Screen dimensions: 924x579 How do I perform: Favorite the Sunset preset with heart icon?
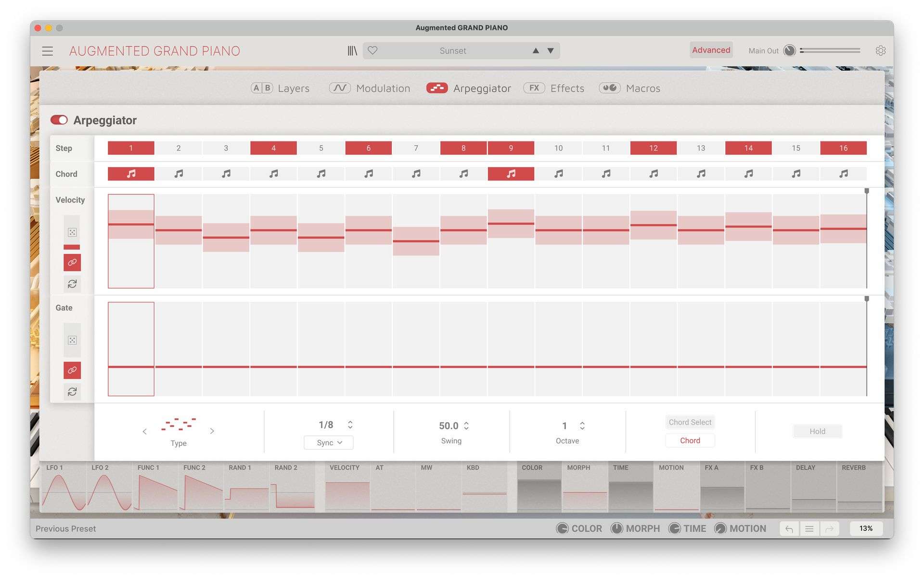[372, 50]
